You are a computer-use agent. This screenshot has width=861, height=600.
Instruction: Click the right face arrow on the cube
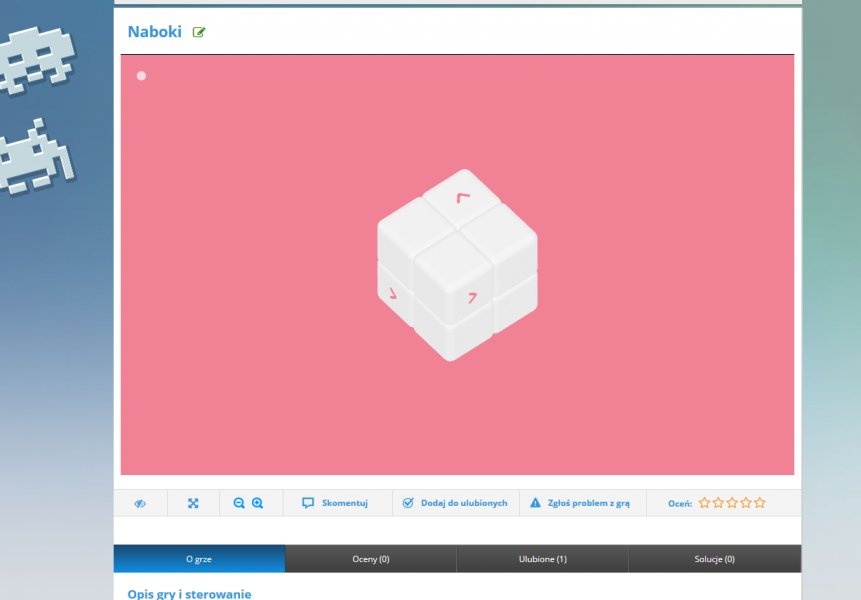tap(471, 296)
